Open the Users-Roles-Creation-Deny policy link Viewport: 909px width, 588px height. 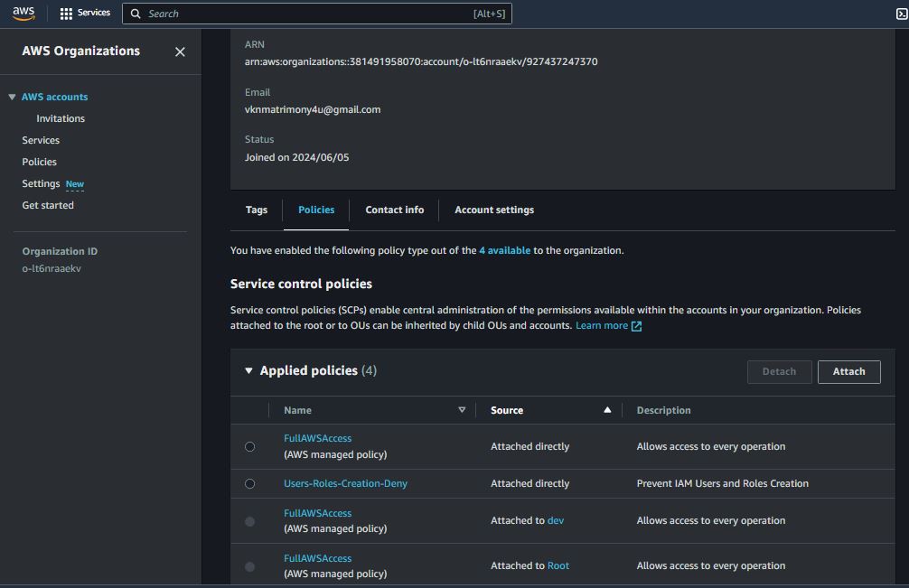point(345,483)
